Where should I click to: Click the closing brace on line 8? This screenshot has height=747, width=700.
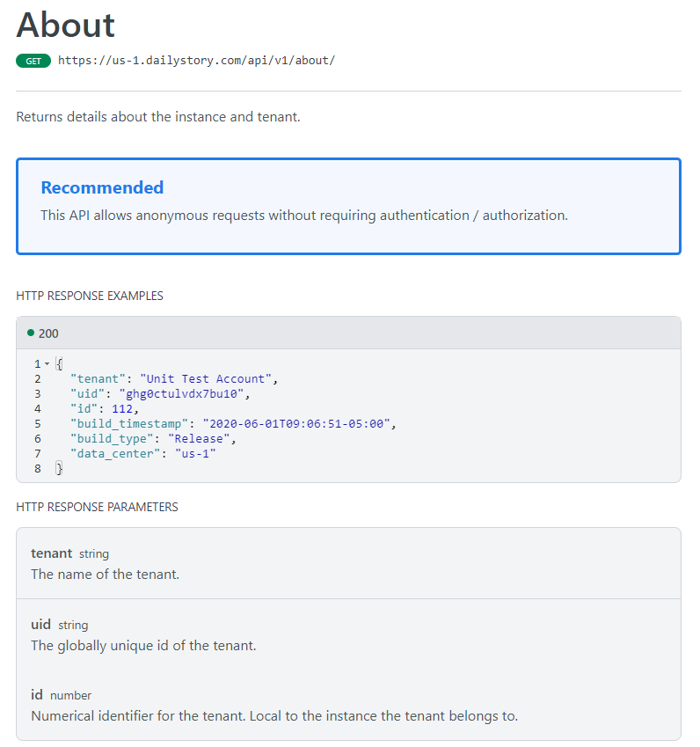click(x=59, y=469)
